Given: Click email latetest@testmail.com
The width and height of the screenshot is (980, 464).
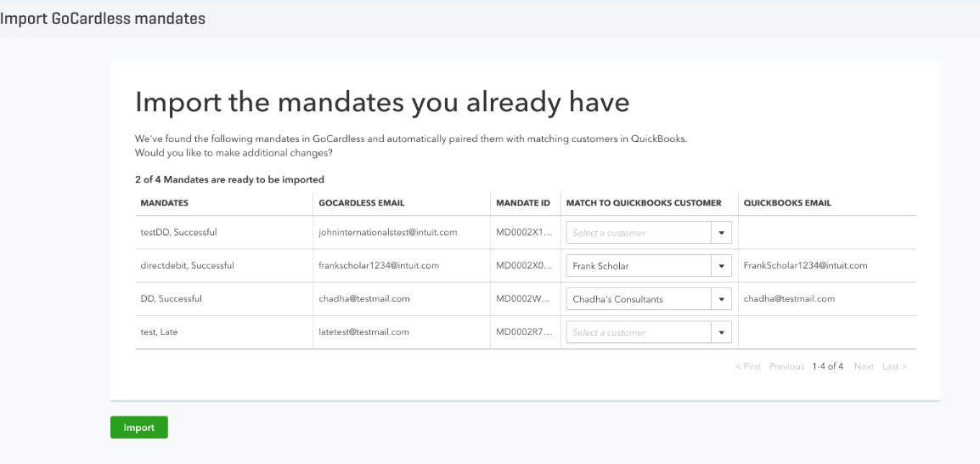Looking at the screenshot, I should (363, 331).
